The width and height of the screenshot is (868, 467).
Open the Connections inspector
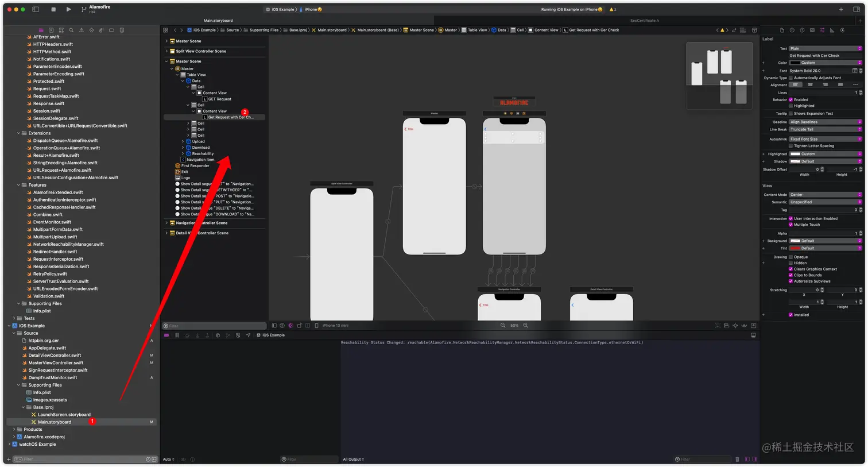tap(842, 30)
